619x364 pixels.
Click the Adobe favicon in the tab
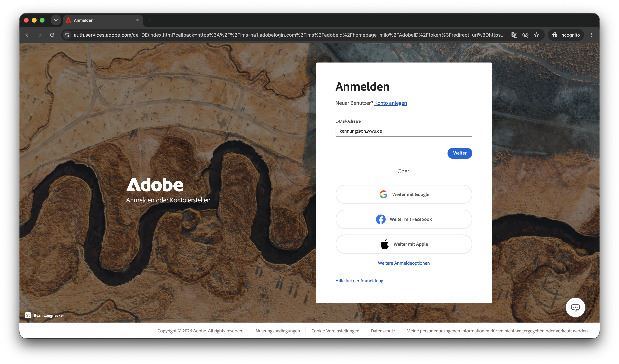69,20
